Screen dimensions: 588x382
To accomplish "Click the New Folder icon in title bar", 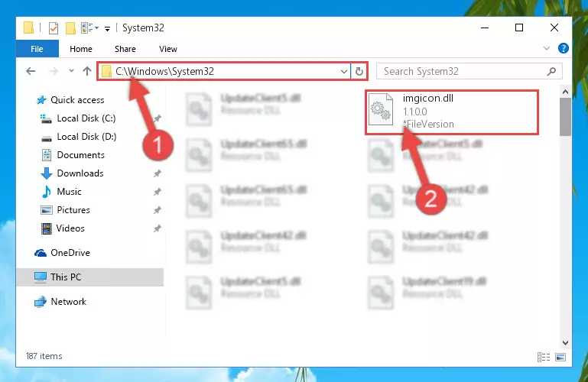I will click(70, 28).
